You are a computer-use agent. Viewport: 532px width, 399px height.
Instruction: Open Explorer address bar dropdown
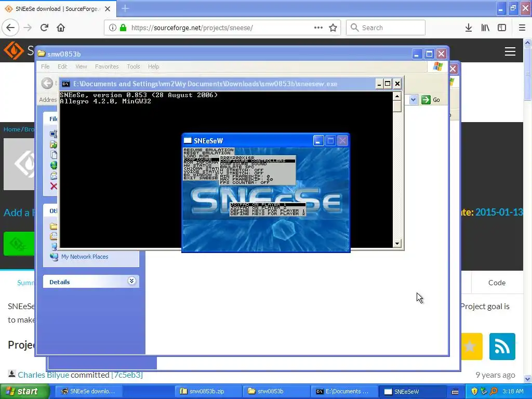(x=413, y=100)
